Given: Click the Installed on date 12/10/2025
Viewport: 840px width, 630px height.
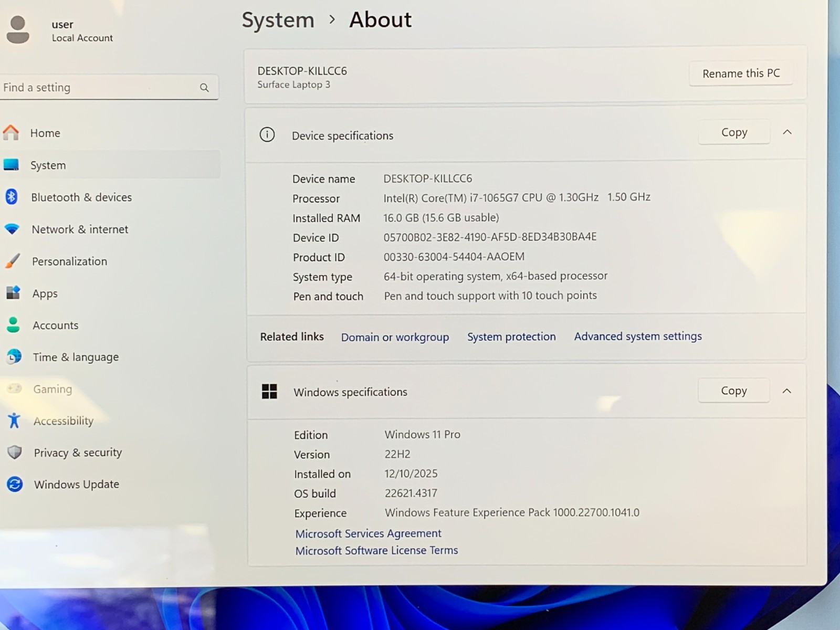Looking at the screenshot, I should click(411, 474).
